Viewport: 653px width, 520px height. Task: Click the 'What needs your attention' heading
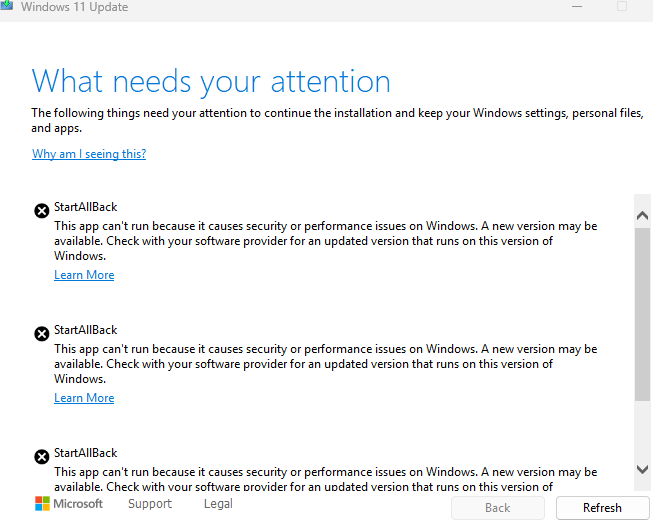point(211,82)
